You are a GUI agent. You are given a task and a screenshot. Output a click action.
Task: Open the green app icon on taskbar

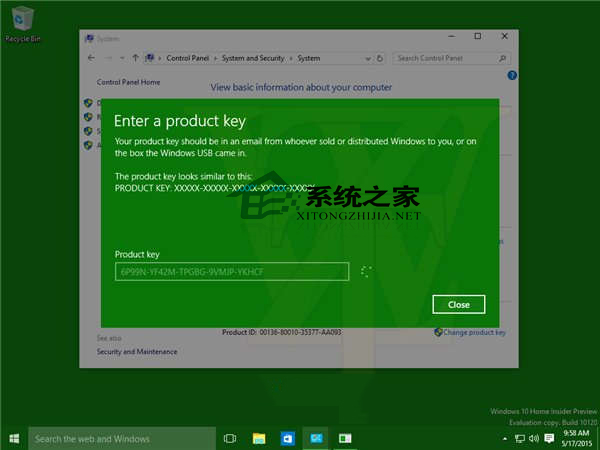click(345, 439)
